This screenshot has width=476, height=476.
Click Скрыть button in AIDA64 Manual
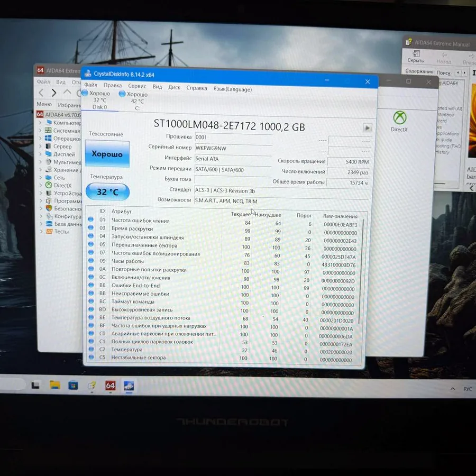point(415,57)
